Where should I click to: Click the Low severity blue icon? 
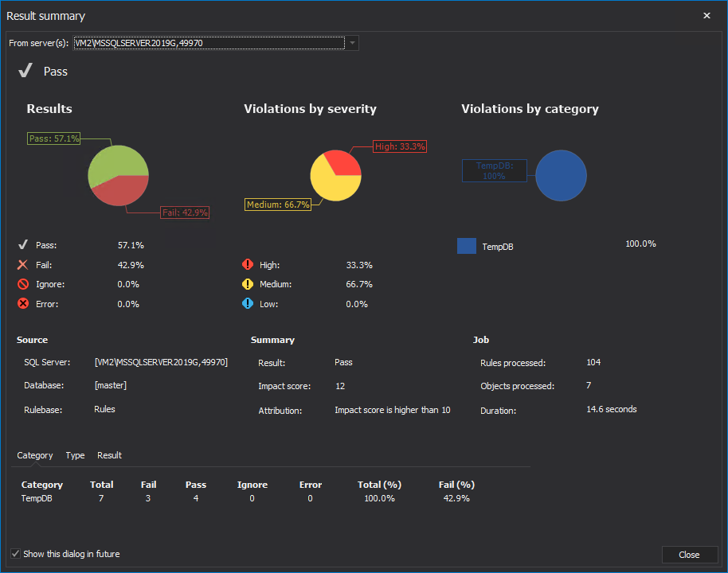247,304
